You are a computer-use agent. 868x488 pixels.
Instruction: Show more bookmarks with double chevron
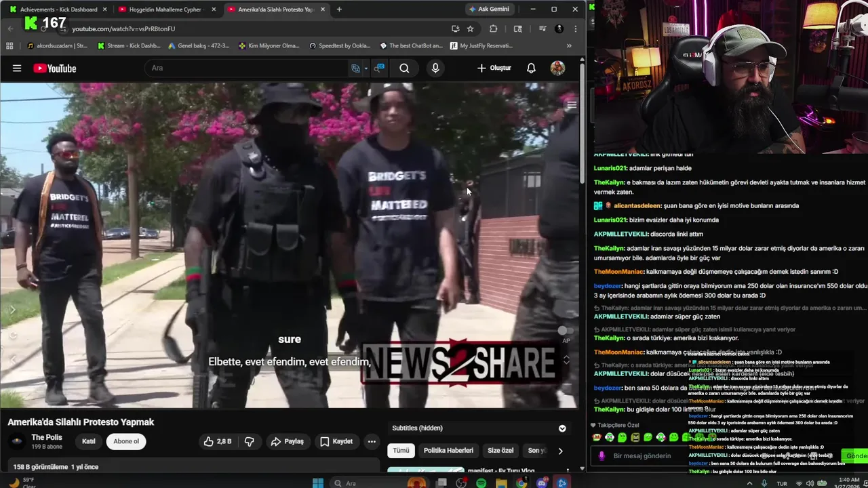[x=569, y=46]
